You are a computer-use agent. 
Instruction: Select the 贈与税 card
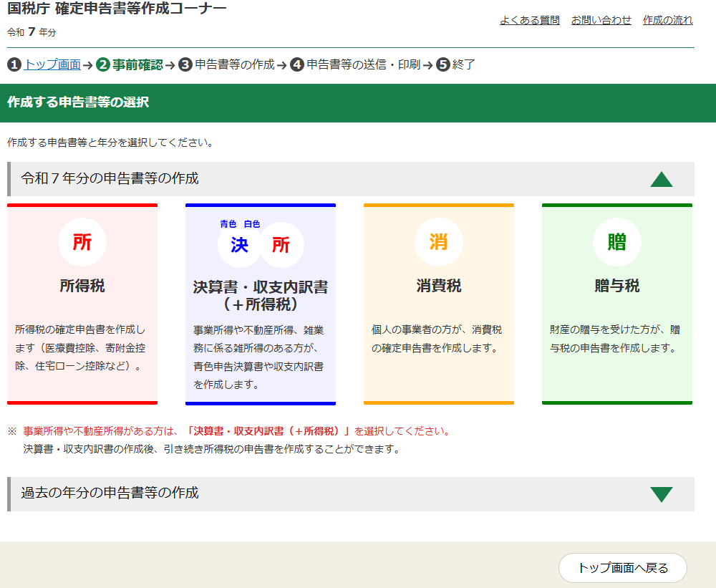point(616,303)
